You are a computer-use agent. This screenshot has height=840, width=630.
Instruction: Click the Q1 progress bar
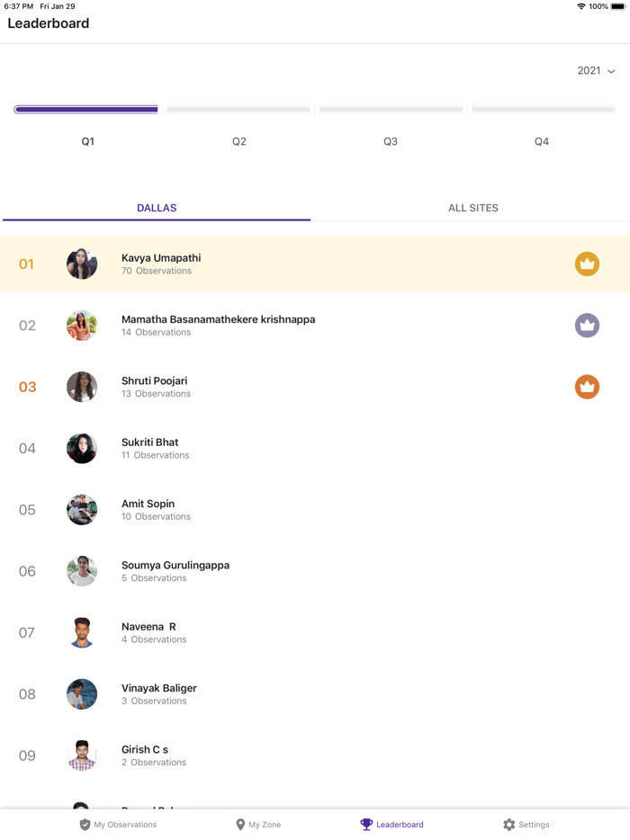tap(85, 109)
